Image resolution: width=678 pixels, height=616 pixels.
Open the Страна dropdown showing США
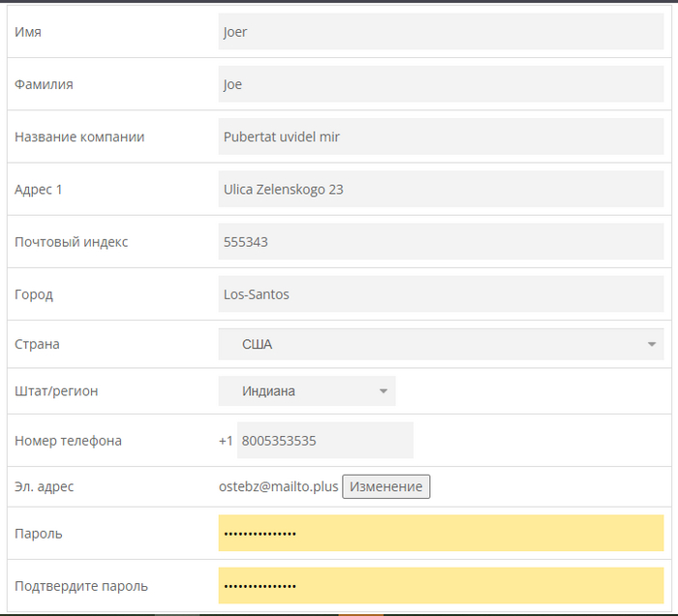[x=441, y=344]
